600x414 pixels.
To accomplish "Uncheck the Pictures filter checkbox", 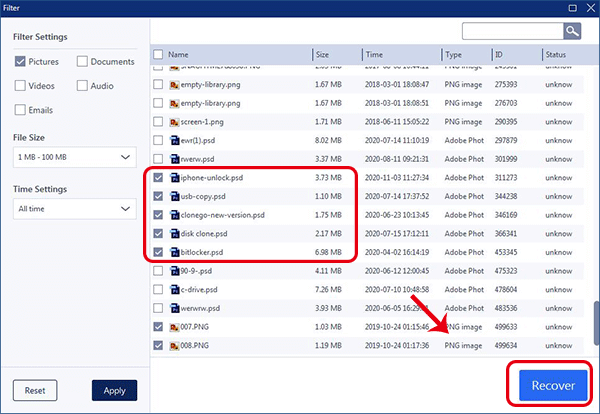I will click(x=21, y=62).
